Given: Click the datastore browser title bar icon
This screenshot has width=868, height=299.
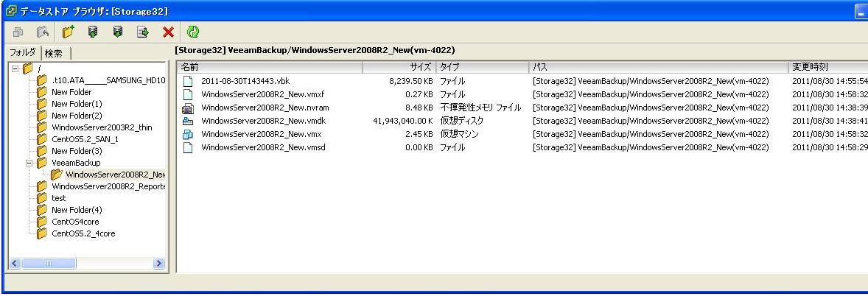Looking at the screenshot, I should click(10, 11).
